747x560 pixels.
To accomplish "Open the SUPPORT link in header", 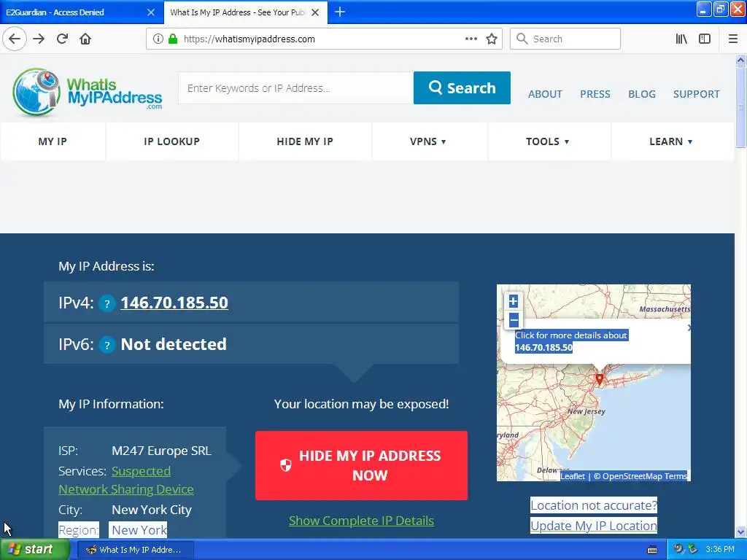I will [x=696, y=94].
